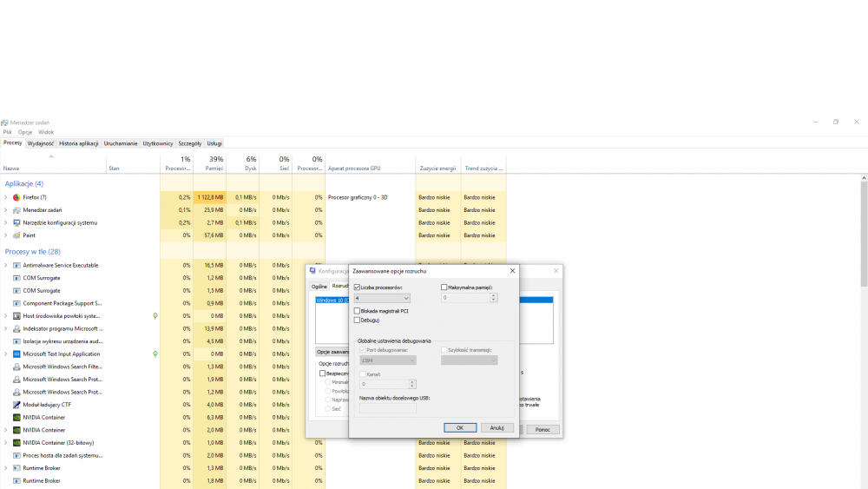Confirm the boot options with OK

[460, 427]
